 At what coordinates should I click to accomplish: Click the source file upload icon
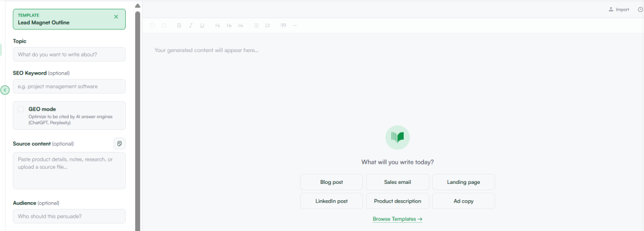tap(119, 144)
